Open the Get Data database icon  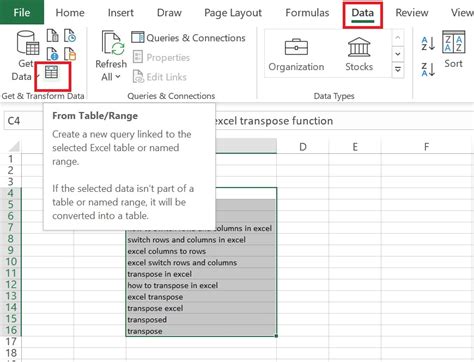pyautogui.click(x=28, y=42)
